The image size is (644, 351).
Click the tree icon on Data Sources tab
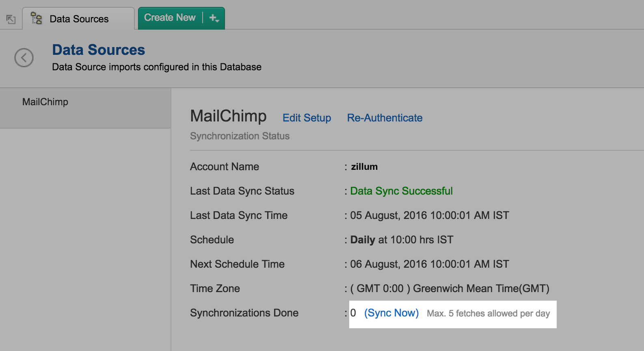click(x=37, y=19)
